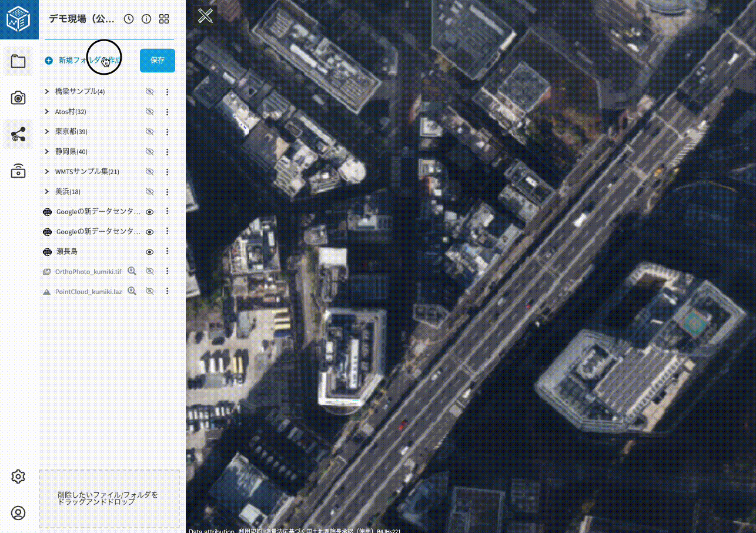Show the 橋梁サンプル folder on map
756x533 pixels.
(149, 92)
